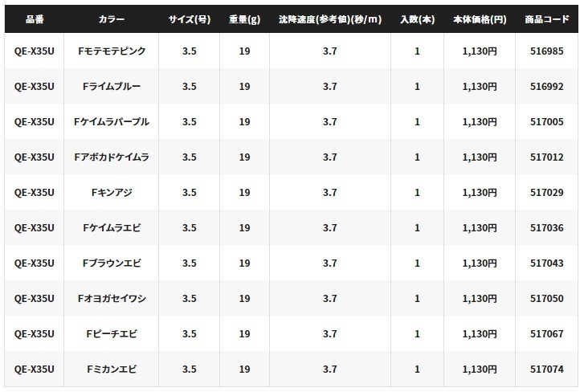Click product code 517074

pos(545,370)
